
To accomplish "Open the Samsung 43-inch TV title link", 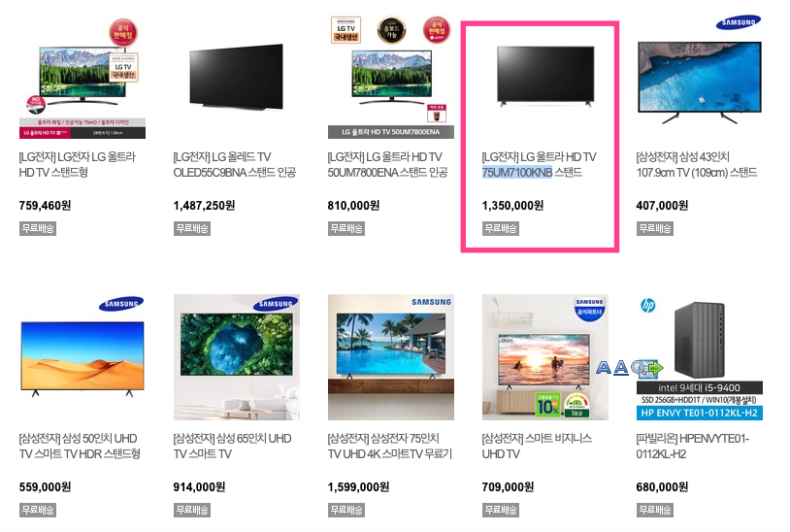I will (696, 165).
